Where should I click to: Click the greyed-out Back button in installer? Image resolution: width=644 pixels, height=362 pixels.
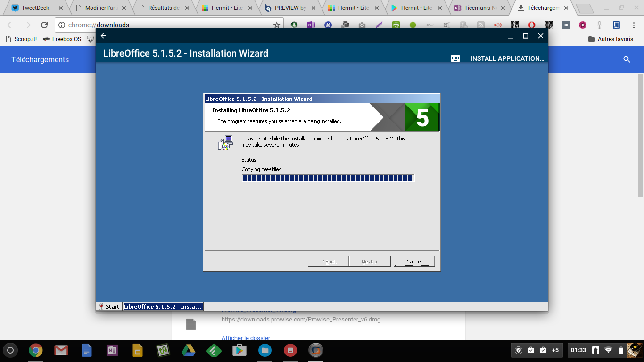coord(328,261)
